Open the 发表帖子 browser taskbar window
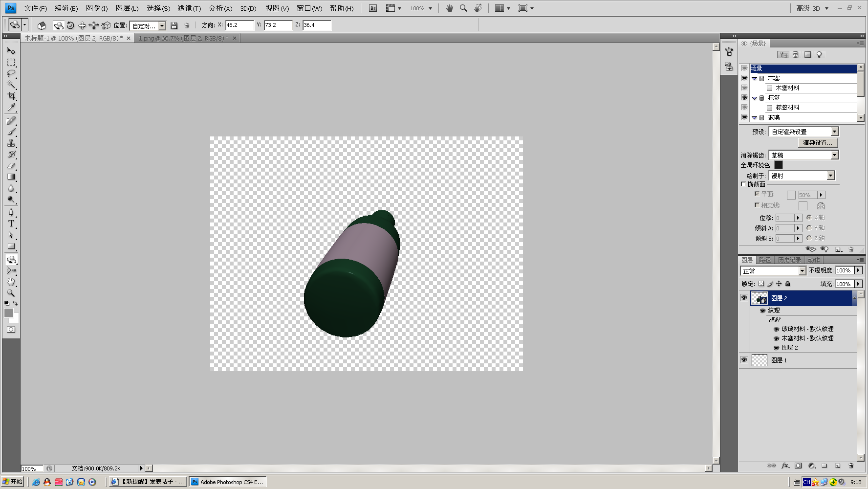This screenshot has width=868, height=489. point(148,482)
